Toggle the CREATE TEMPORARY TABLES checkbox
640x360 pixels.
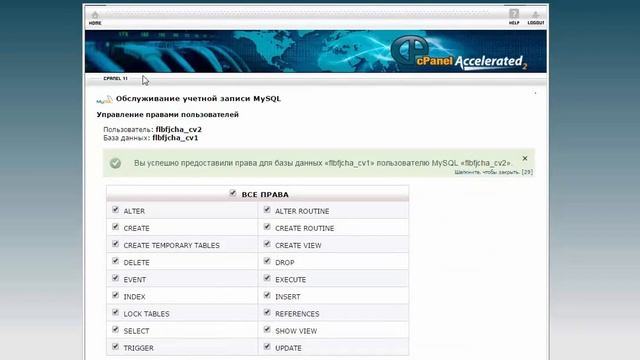point(116,244)
